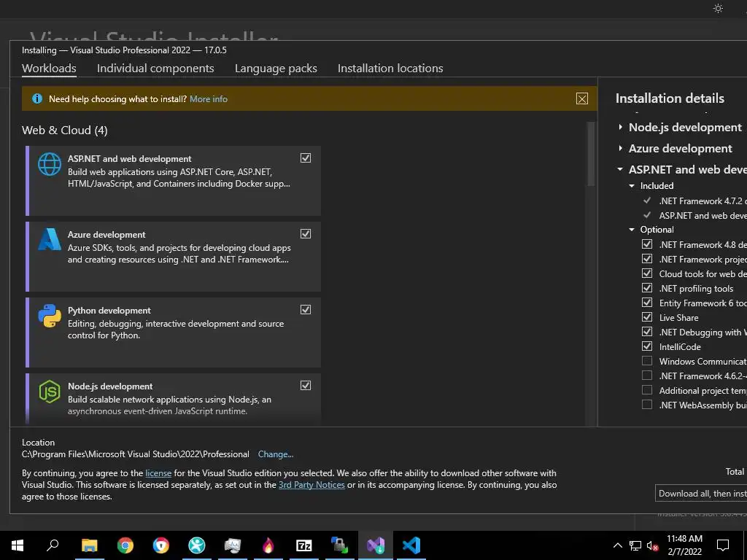Open taskbar Search magnifier

pyautogui.click(x=53, y=545)
